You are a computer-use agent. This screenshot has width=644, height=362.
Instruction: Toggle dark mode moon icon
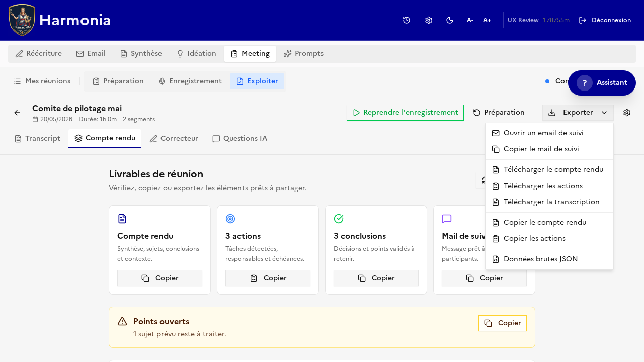(x=450, y=20)
